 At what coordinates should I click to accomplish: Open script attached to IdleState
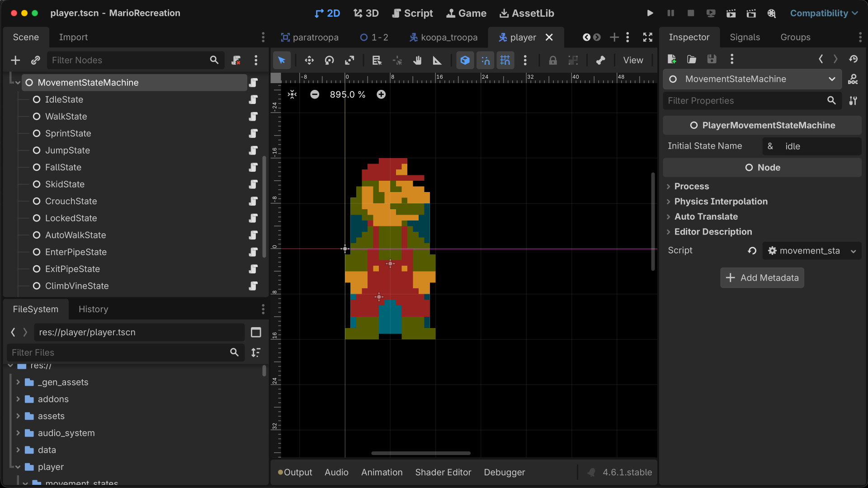[253, 99]
